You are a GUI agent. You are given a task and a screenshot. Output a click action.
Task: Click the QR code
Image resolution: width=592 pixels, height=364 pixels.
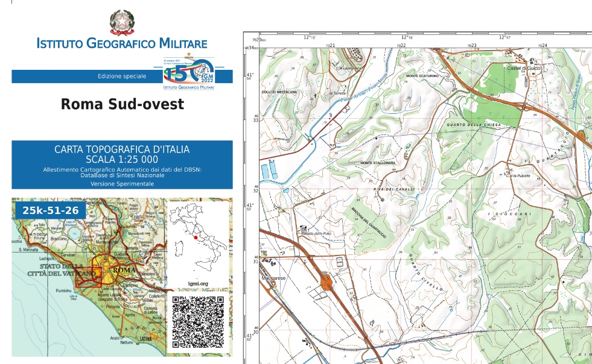coord(198,322)
